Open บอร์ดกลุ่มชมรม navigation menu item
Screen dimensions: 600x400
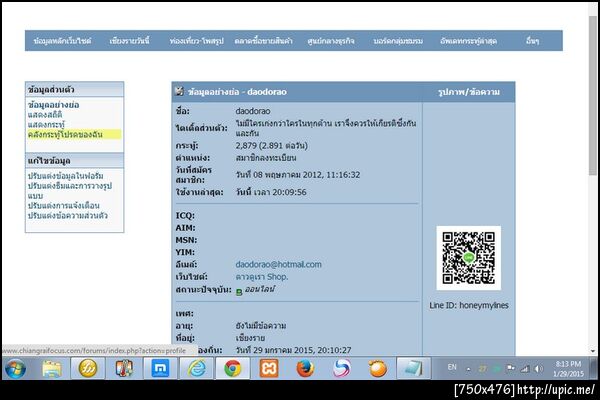[398, 41]
